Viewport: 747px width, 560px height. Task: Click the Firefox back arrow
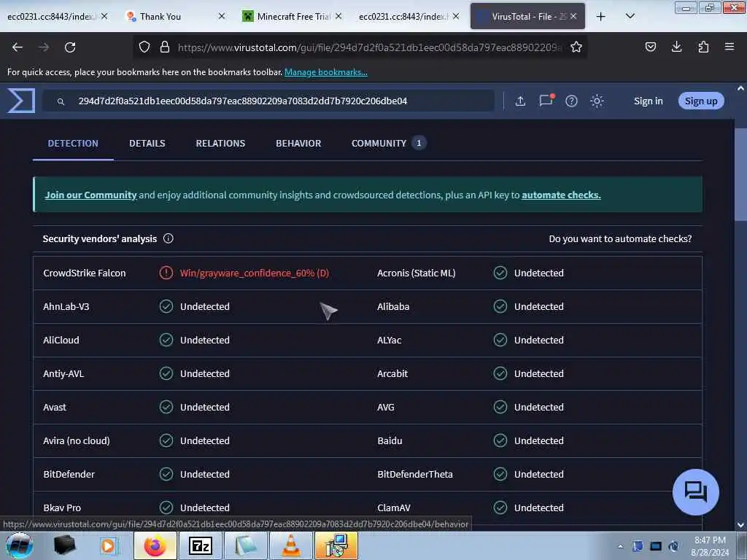[x=18, y=47]
